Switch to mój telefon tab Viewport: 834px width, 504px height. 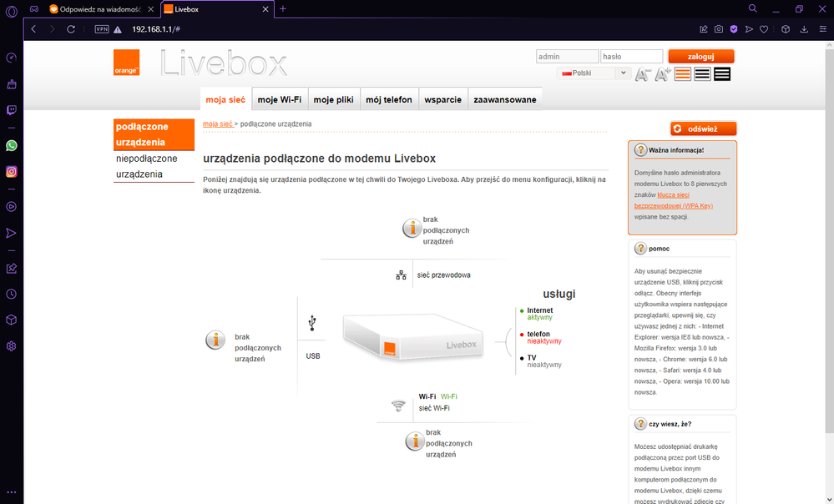[x=389, y=99]
